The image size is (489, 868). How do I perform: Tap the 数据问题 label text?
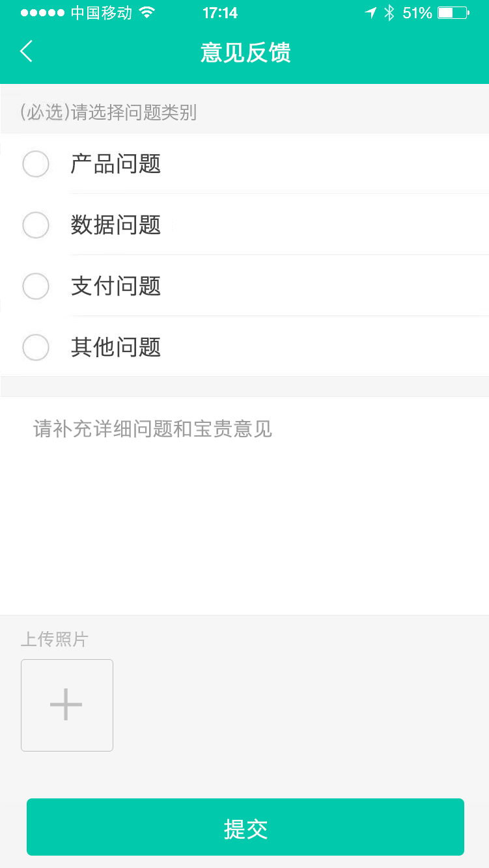pyautogui.click(x=116, y=225)
